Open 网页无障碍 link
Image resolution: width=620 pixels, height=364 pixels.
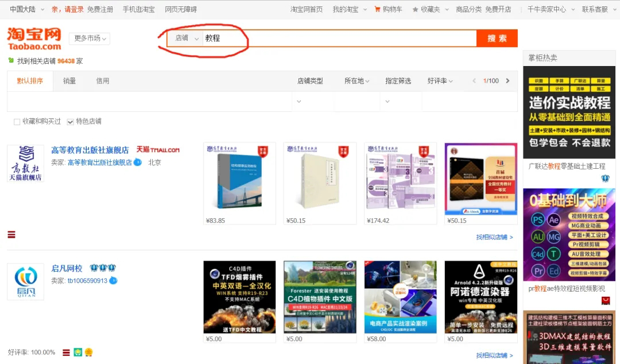[181, 9]
